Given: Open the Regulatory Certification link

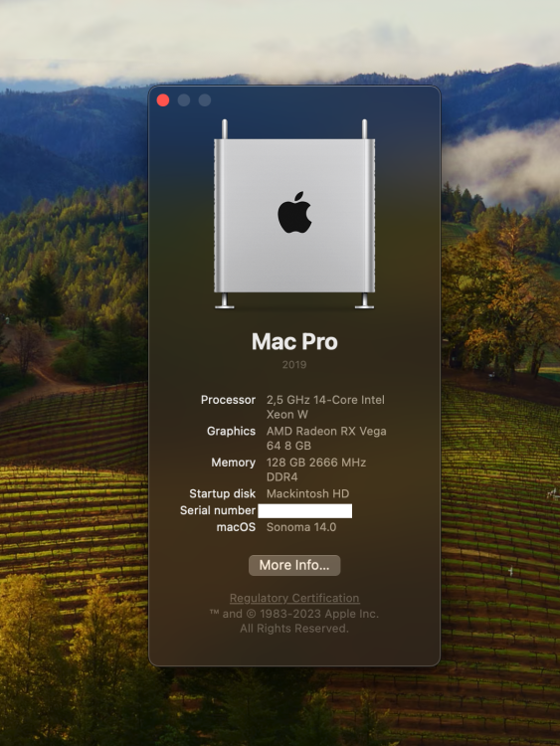Looking at the screenshot, I should [294, 598].
